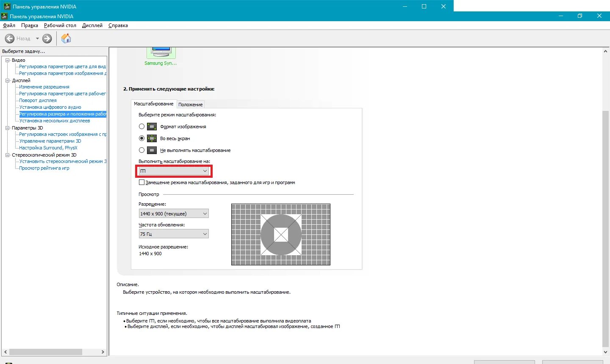Viewport: 610px width, 364px height.
Task: Click the Параметры 3D category label
Action: pos(28,128)
